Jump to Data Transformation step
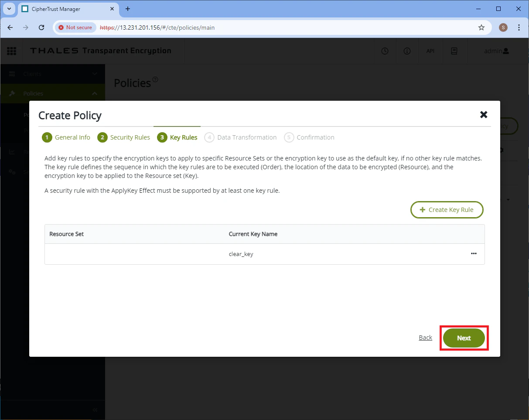529x420 pixels. click(x=240, y=137)
